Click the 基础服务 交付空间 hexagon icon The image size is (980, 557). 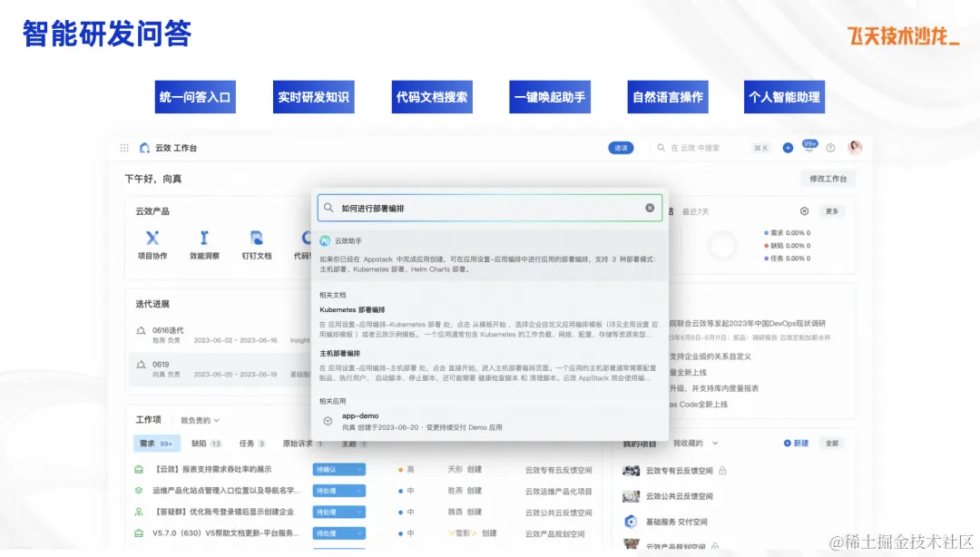(x=631, y=522)
